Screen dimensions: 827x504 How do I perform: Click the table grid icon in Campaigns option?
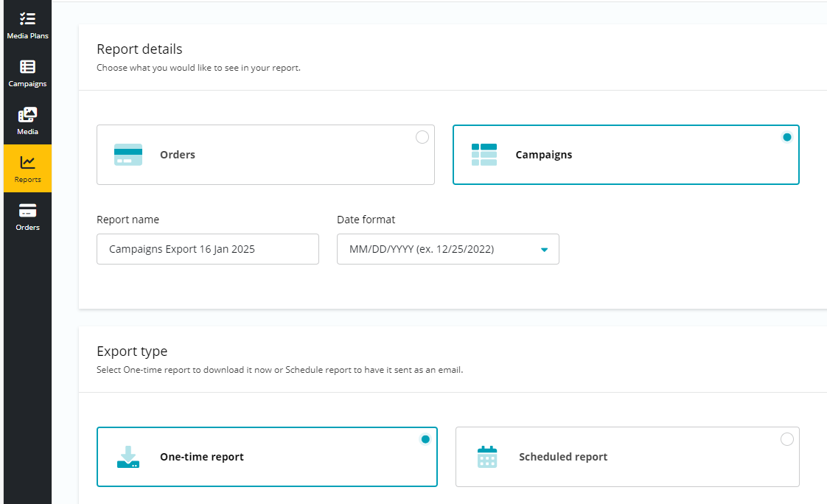tap(484, 155)
